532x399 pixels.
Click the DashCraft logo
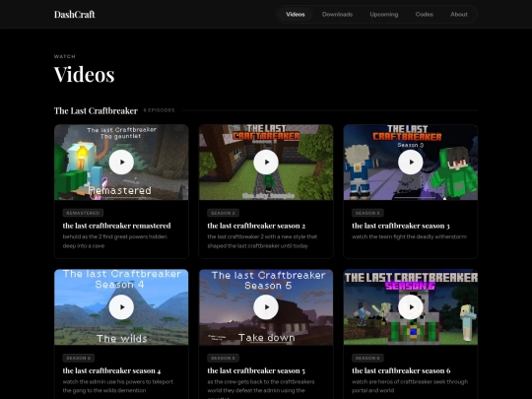(75, 14)
